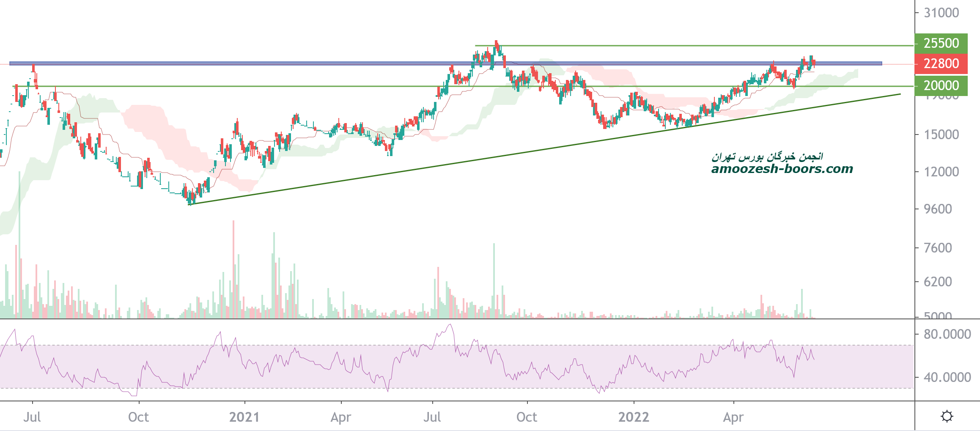Click the 15000 price axis label
Screen dimensions: 980x431
coord(941,135)
